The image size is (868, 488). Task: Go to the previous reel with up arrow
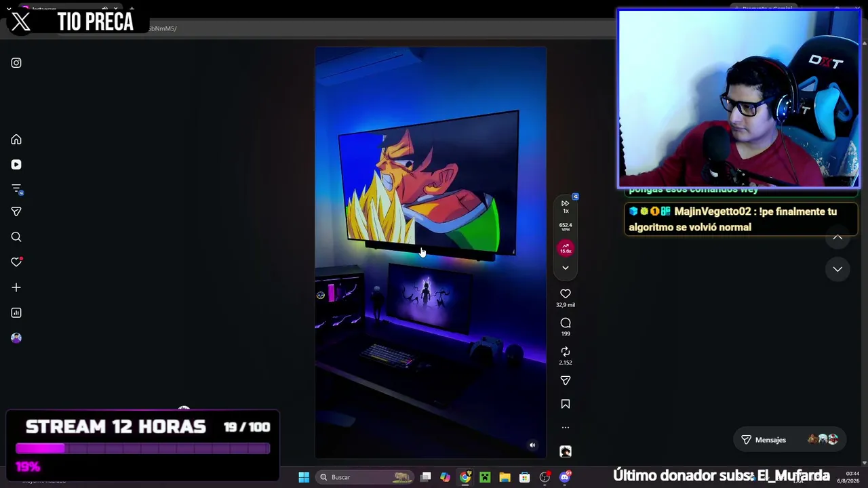(837, 237)
